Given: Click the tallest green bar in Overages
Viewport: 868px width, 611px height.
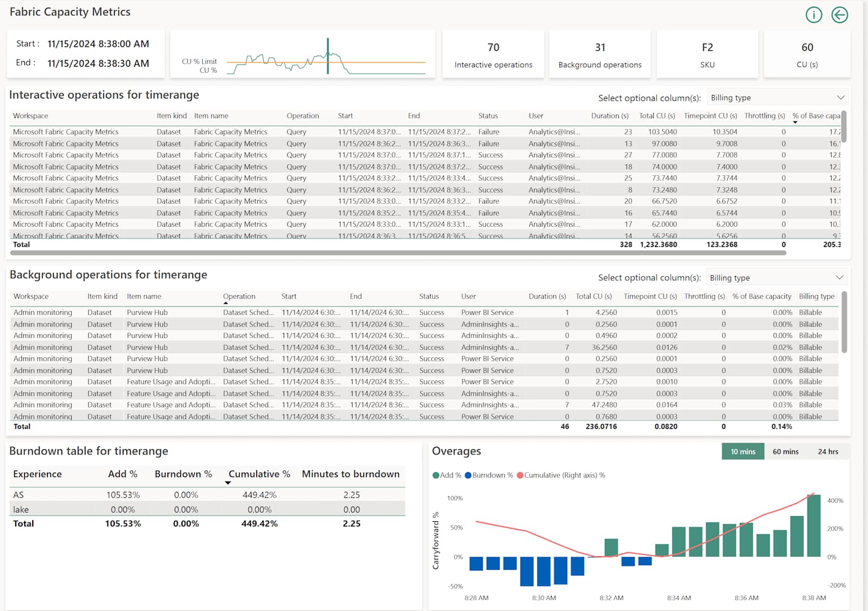Looking at the screenshot, I should click(814, 526).
